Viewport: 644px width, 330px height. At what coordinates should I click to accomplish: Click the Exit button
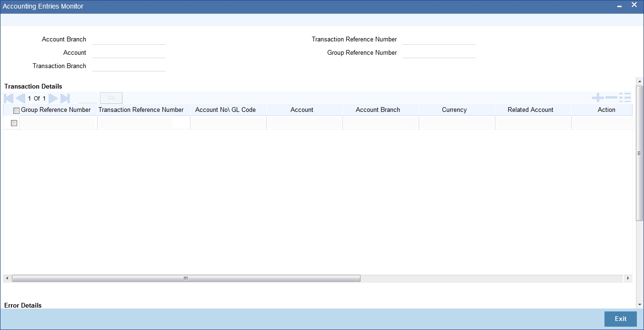click(621, 319)
